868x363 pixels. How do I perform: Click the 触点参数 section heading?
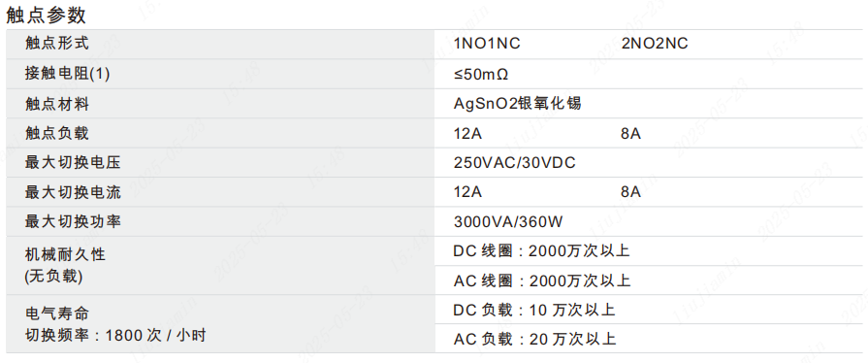tap(46, 15)
